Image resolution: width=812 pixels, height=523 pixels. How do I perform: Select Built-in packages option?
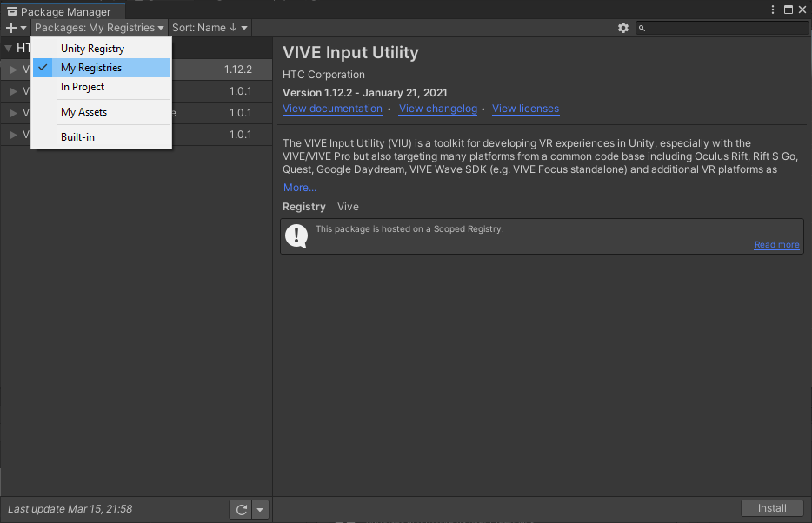(x=102, y=137)
